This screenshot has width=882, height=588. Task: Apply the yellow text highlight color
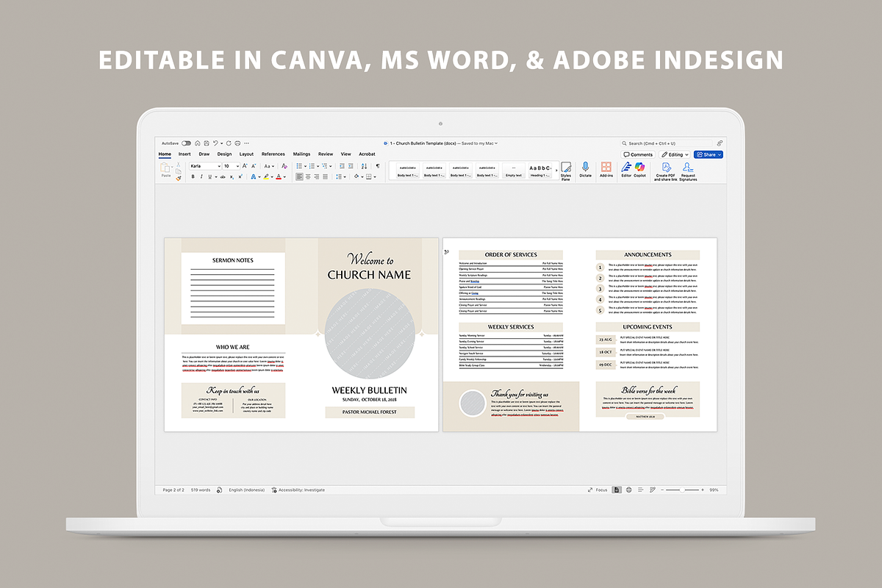tap(266, 176)
